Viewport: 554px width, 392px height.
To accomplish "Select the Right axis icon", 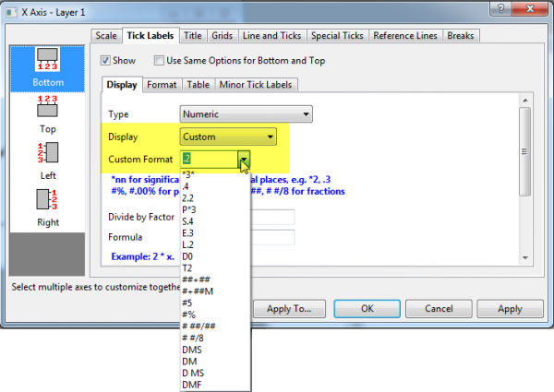I will pyautogui.click(x=50, y=206).
